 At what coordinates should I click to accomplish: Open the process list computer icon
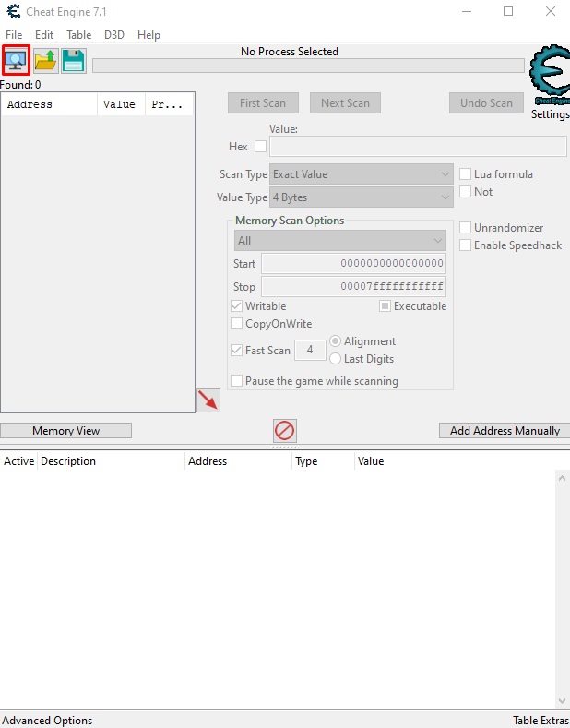click(x=17, y=61)
